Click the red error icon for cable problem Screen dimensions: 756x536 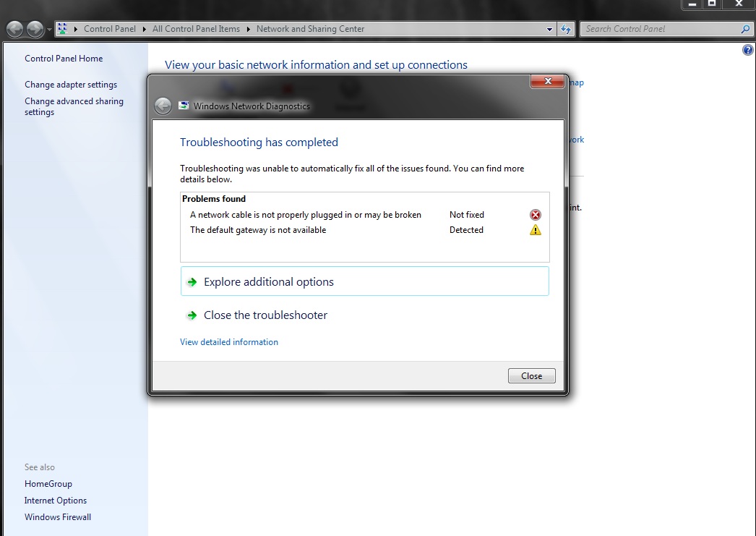(x=535, y=215)
